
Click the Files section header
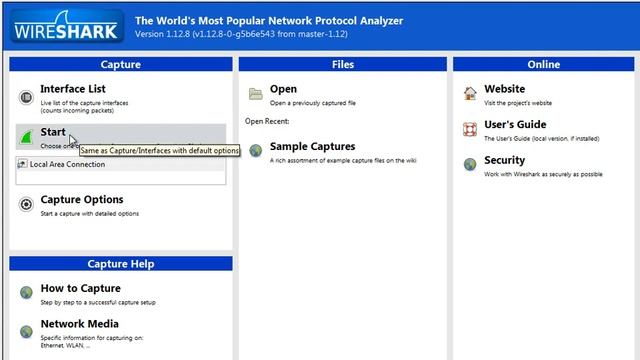tap(343, 64)
